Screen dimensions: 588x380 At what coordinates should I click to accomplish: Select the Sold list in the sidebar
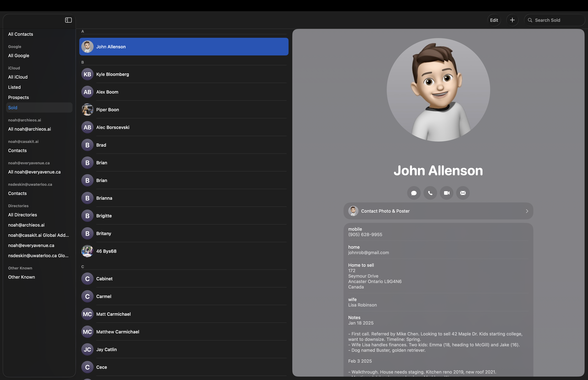(13, 108)
